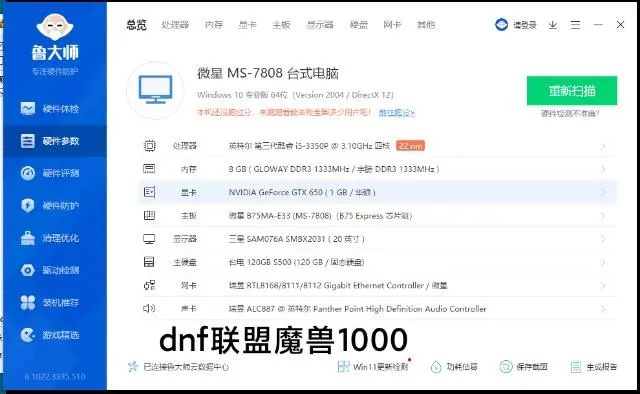640x394 pixels.
Task: Switch to the 内存 tab
Action: (x=214, y=25)
